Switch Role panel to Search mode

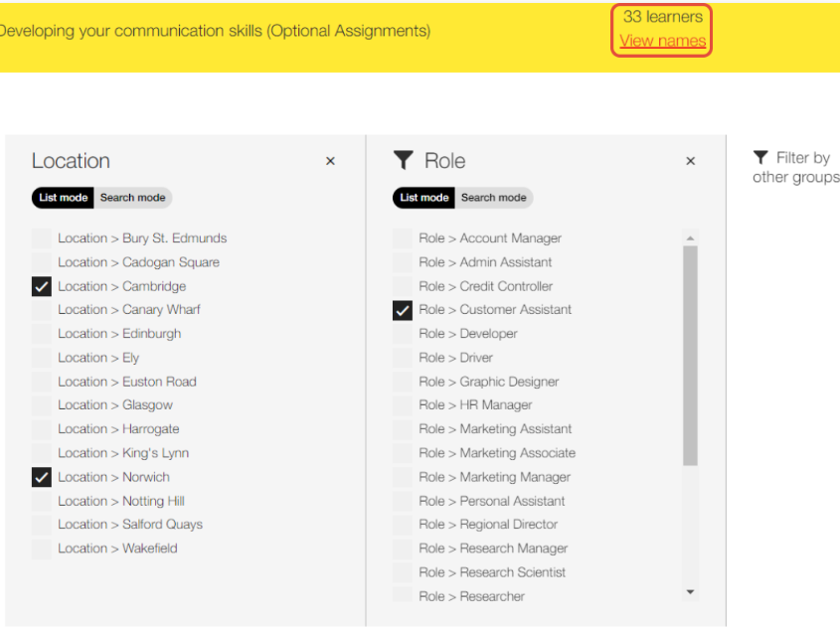tap(494, 198)
